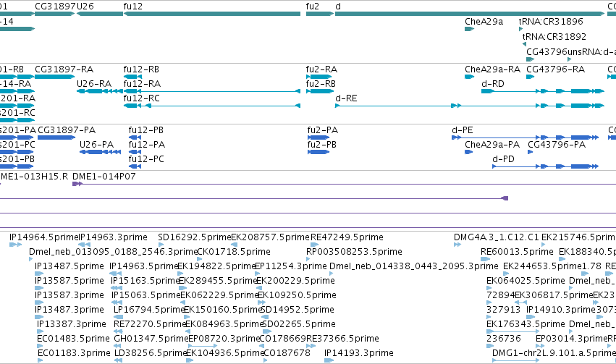Select the fu2-PA protein feature
The width and height of the screenshot is (616, 364).
click(318, 137)
